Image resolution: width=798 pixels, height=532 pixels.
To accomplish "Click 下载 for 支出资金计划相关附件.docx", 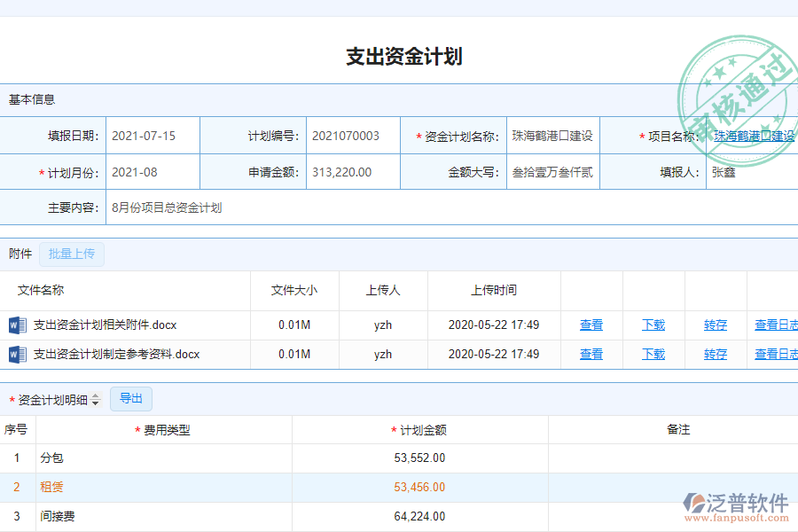I will [x=653, y=325].
